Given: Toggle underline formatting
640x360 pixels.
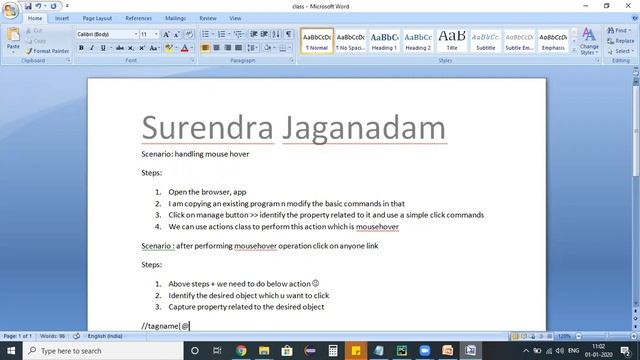Looking at the screenshot, I should (103, 48).
